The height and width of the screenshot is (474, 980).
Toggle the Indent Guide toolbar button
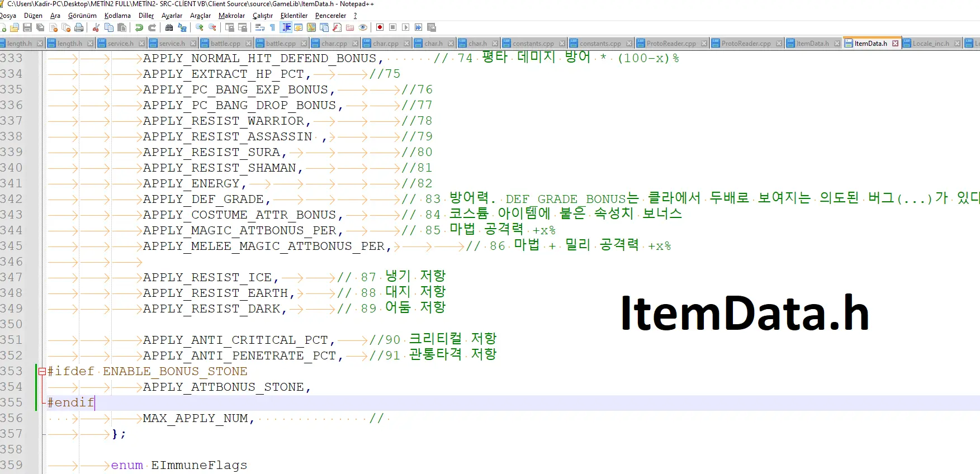286,27
